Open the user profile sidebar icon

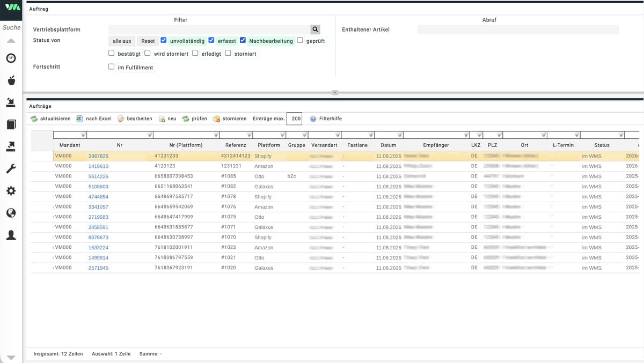point(11,235)
